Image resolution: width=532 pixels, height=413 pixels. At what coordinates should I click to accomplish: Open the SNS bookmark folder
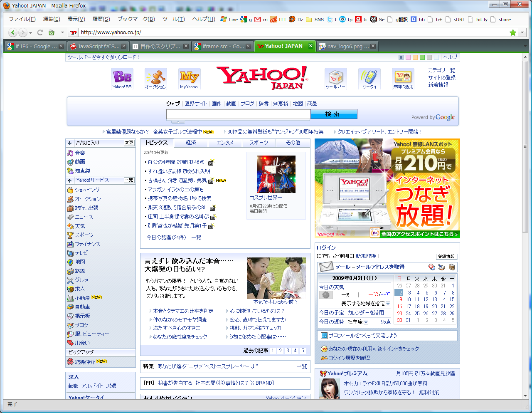pos(315,19)
